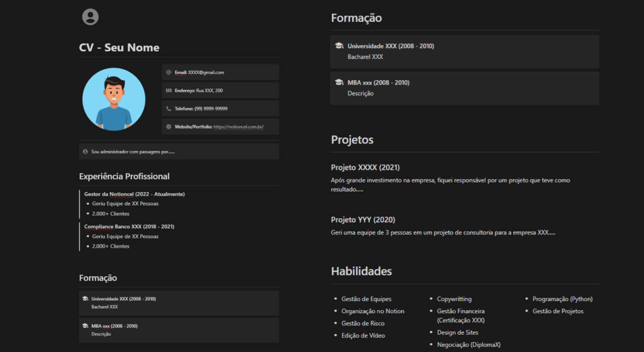Click the CV - Seu Nome page title

pos(119,47)
